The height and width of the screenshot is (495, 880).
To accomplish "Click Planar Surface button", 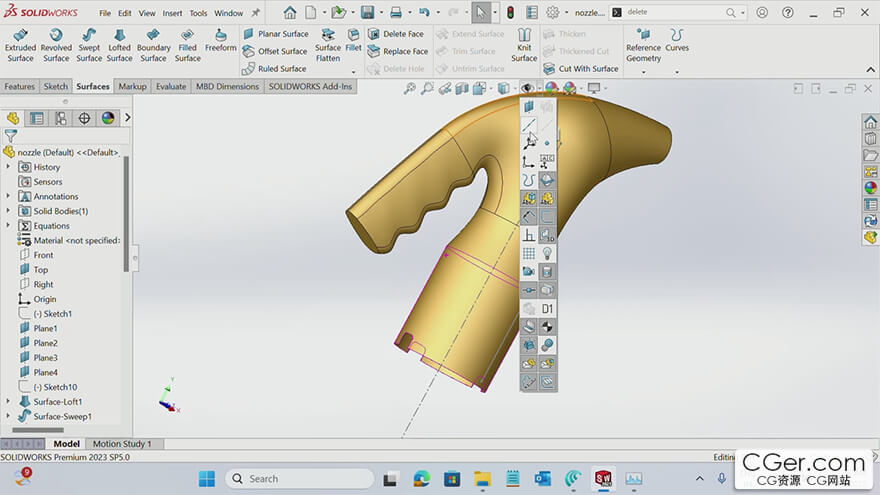I will tap(275, 34).
